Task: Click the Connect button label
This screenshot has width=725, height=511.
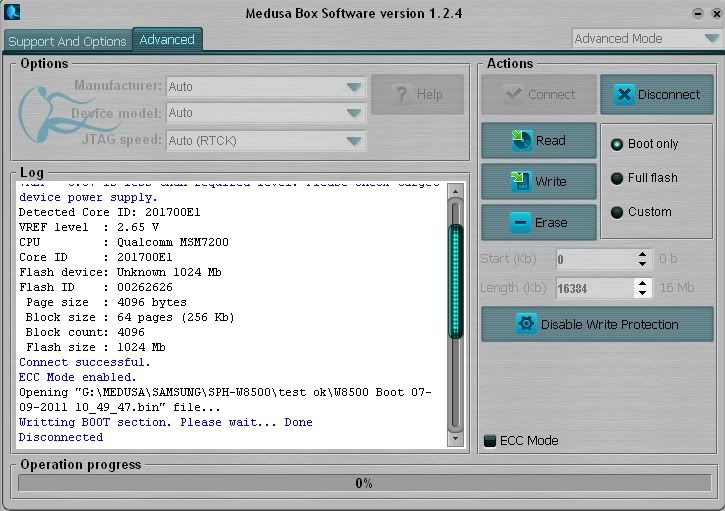Action: (551, 94)
